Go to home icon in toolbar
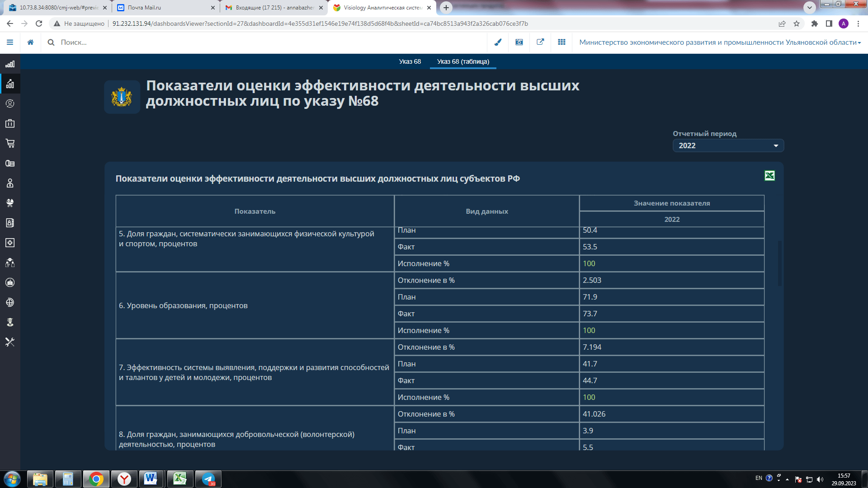This screenshot has height=488, width=868. [x=30, y=42]
